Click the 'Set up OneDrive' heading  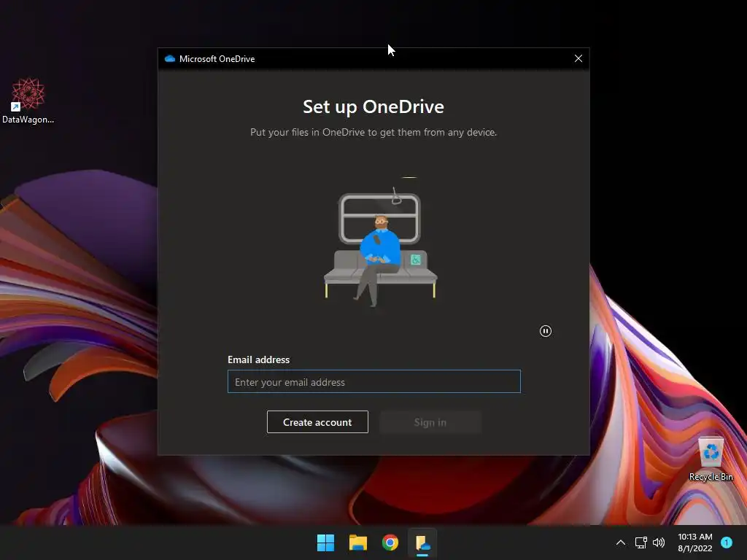(373, 106)
